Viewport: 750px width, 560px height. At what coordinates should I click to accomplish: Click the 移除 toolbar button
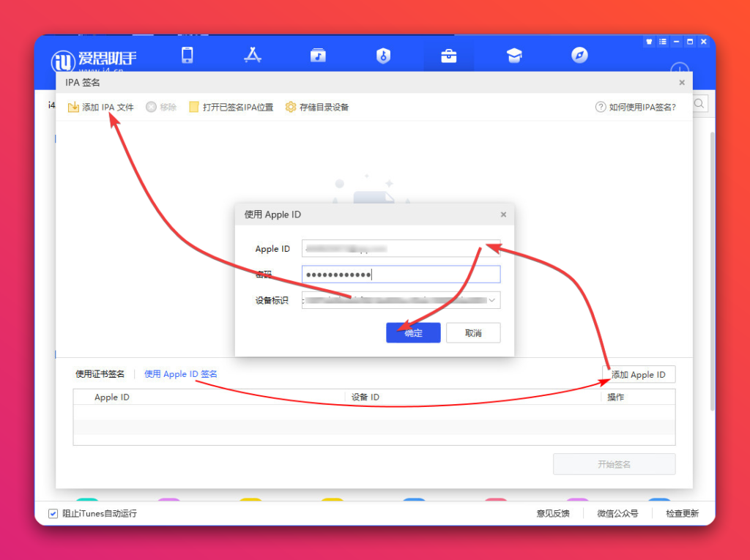161,107
